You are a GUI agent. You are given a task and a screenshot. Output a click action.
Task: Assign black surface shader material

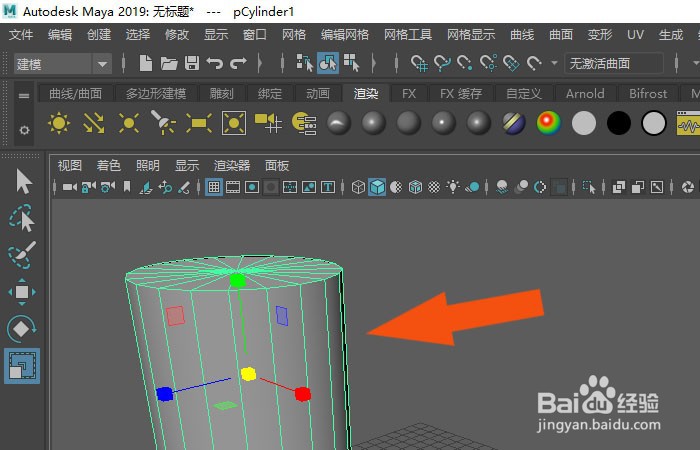pos(619,123)
